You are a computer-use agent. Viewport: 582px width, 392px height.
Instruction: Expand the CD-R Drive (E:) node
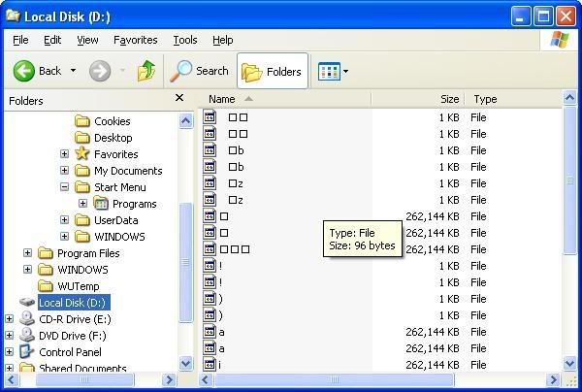tap(10, 319)
